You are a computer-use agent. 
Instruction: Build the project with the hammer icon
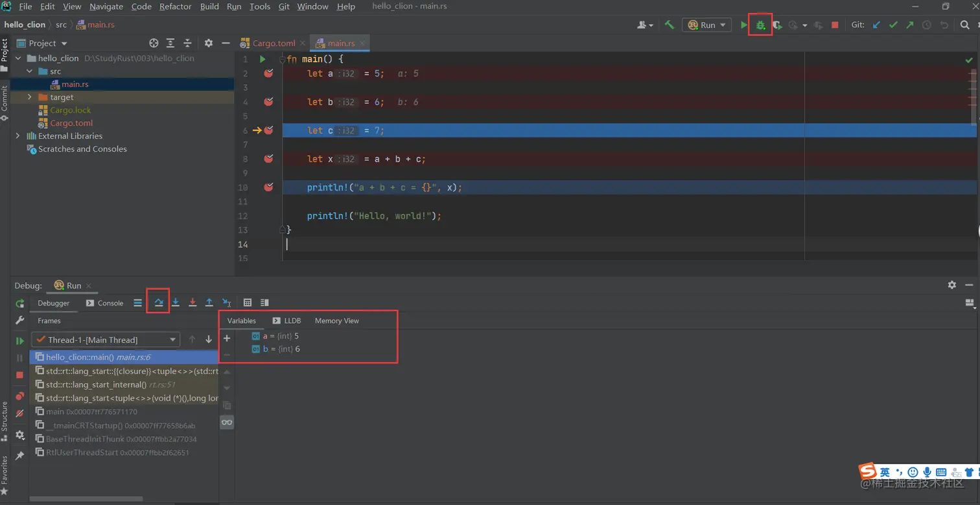(670, 25)
